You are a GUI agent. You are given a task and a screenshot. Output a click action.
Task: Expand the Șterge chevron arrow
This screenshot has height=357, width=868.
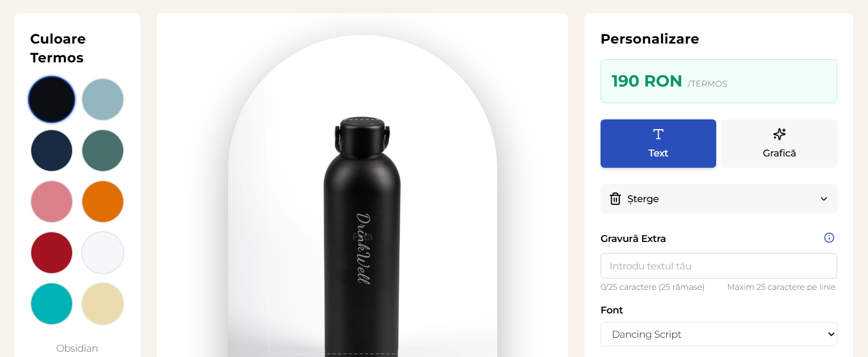tap(823, 199)
